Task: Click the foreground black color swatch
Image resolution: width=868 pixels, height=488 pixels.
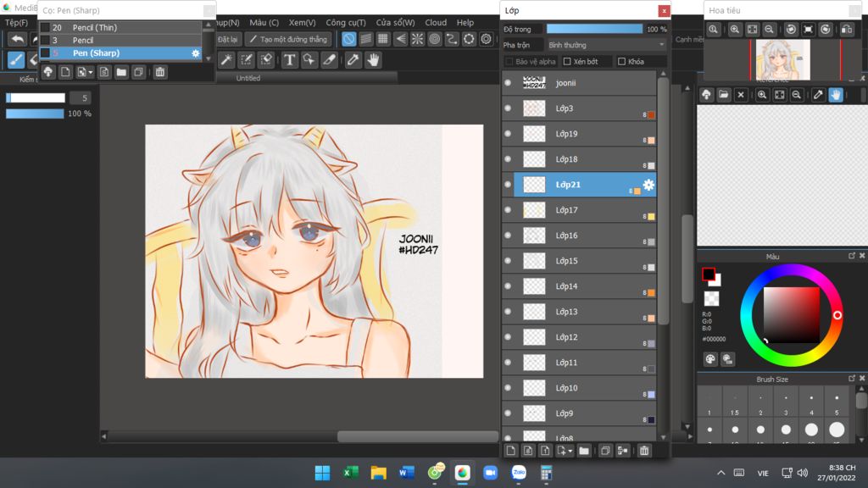Action: pos(708,274)
